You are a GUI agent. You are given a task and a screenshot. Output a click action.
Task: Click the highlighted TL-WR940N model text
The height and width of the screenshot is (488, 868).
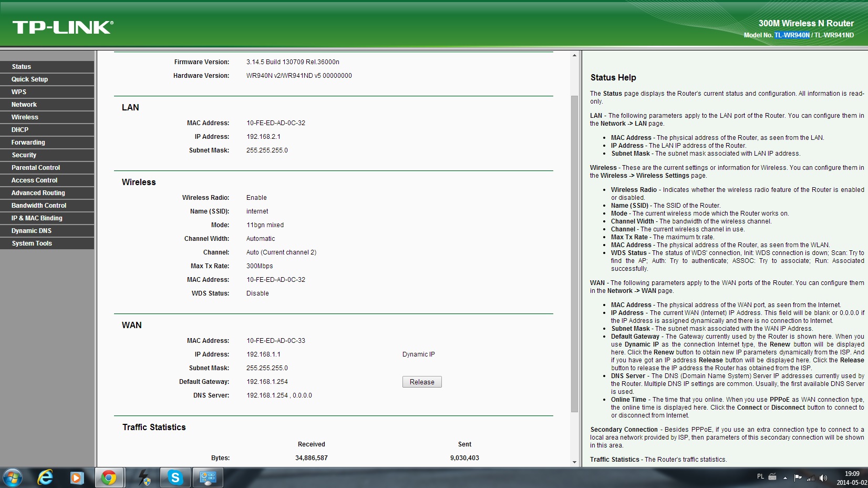coord(792,35)
